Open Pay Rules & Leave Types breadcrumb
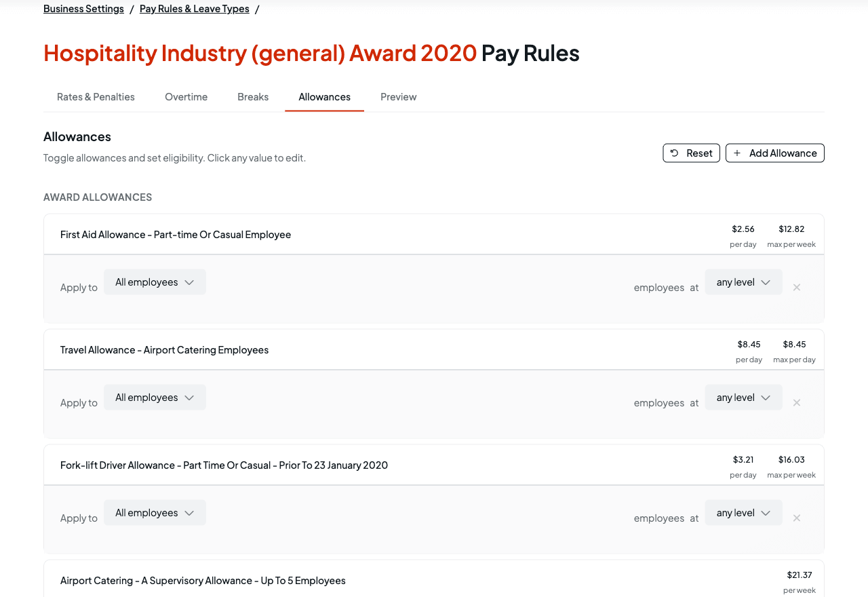 (x=194, y=9)
